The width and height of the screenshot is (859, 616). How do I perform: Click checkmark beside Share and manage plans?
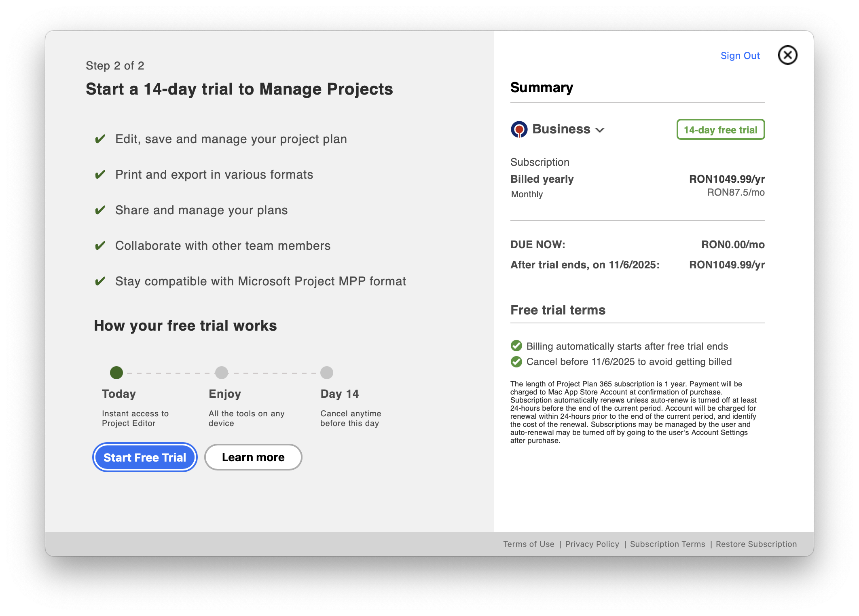pos(100,210)
